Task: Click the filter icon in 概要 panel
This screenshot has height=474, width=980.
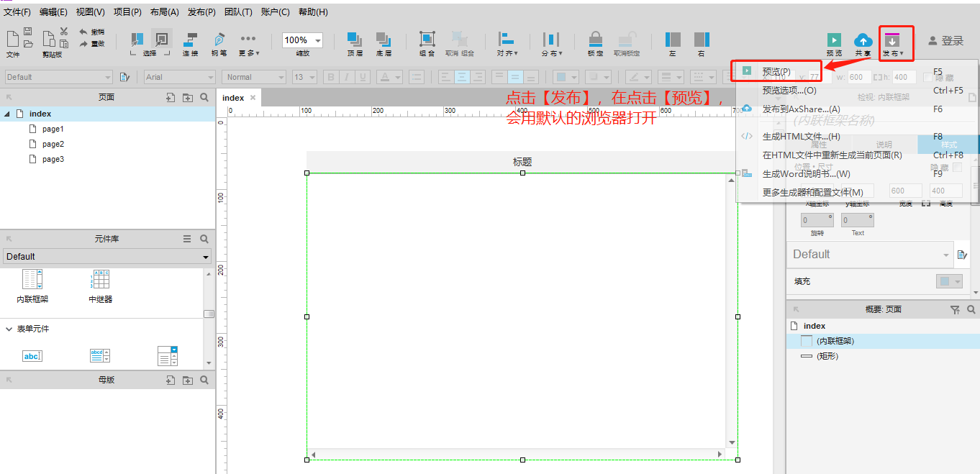Action: click(x=955, y=309)
